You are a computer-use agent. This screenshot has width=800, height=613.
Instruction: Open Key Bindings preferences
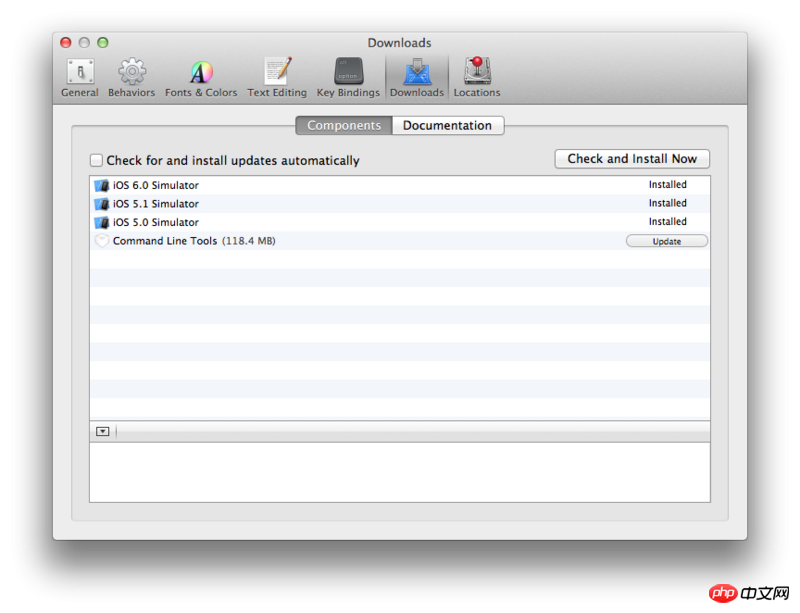click(348, 78)
